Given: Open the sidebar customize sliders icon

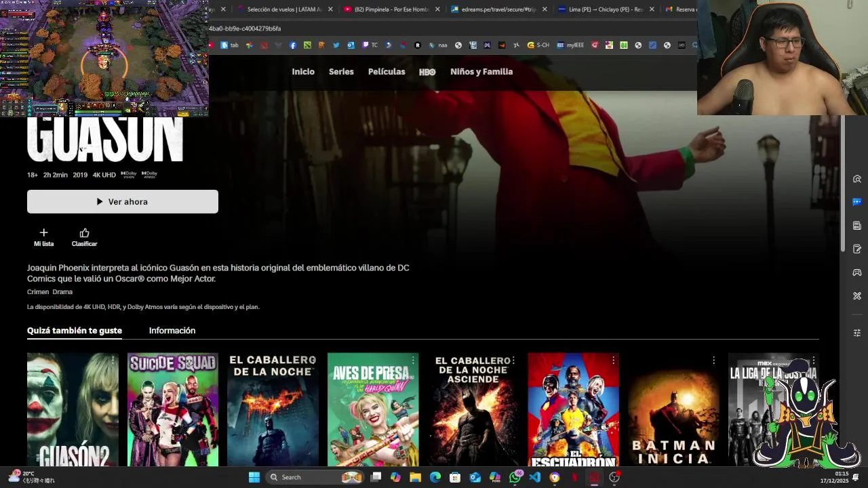Looking at the screenshot, I should 857,333.
